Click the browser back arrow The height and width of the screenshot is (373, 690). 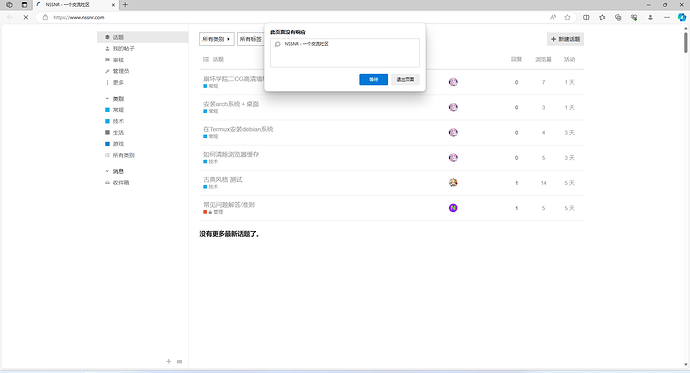pyautogui.click(x=10, y=17)
